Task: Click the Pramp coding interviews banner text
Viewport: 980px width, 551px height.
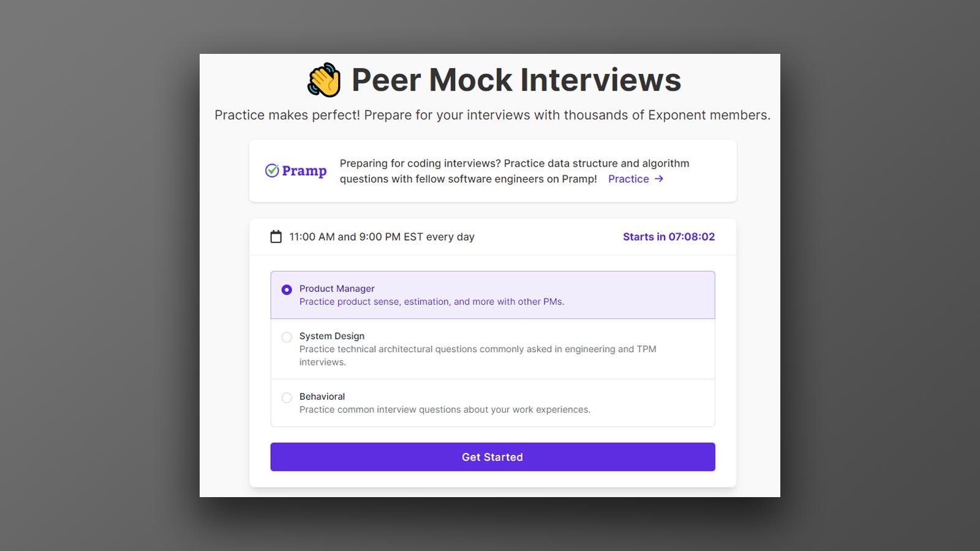Action: pos(514,171)
